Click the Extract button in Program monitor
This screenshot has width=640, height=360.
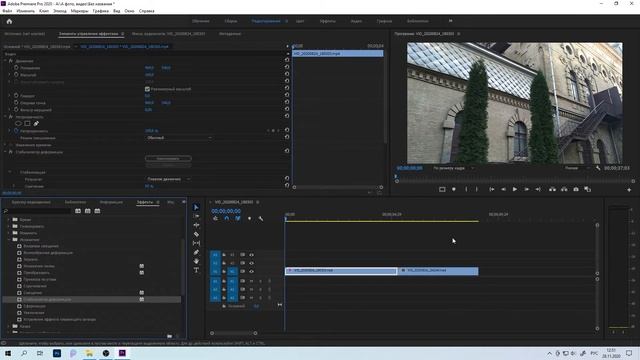[564, 189]
